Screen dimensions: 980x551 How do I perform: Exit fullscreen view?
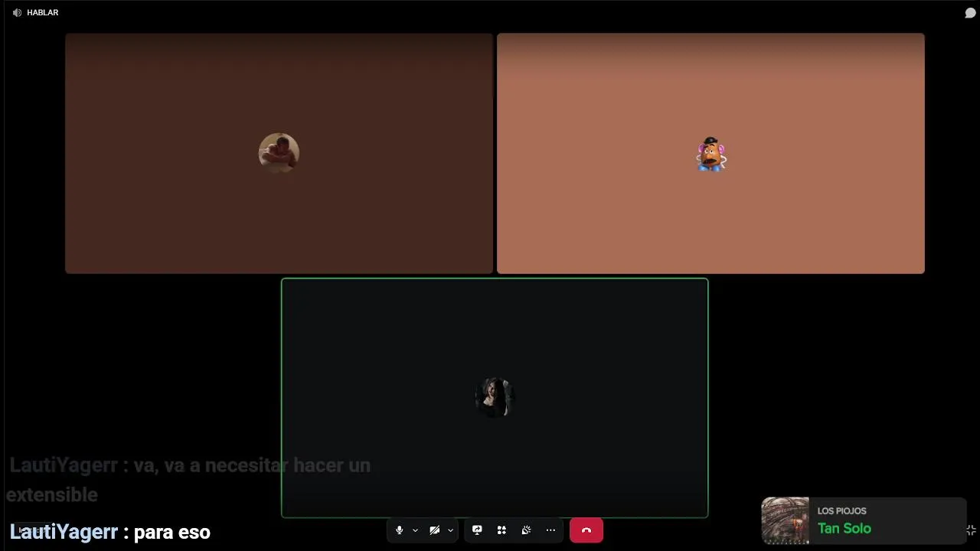point(971,530)
